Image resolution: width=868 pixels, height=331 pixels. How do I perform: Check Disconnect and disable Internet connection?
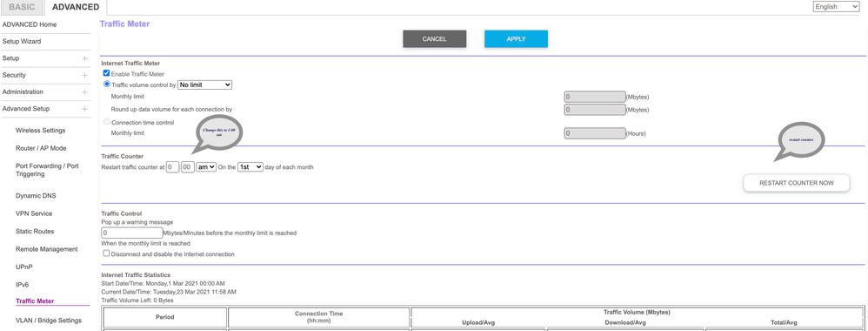coord(106,253)
